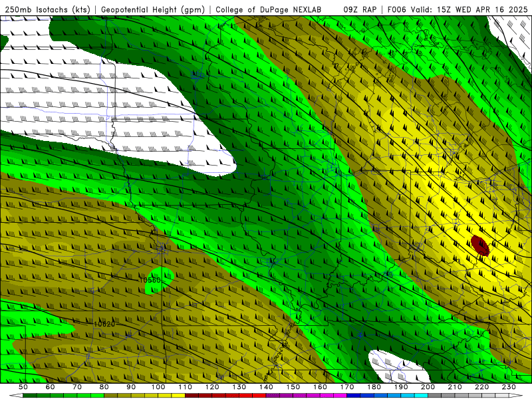532x399 pixels.
Task: Click the 190 value on the color scale
Action: pyautogui.click(x=401, y=387)
